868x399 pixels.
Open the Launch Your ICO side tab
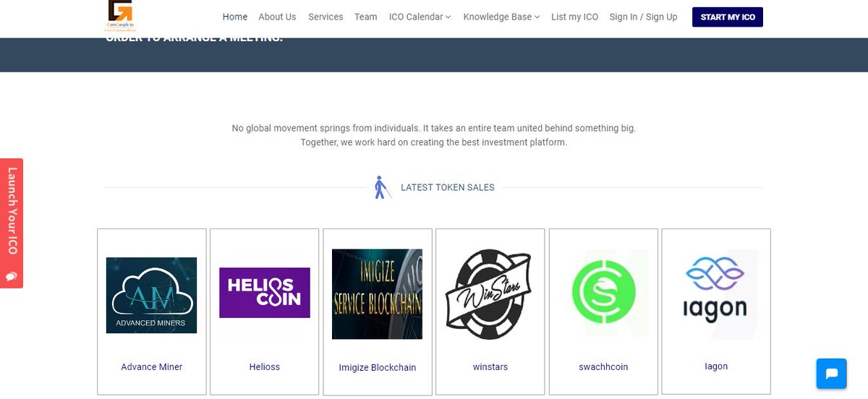click(x=12, y=223)
